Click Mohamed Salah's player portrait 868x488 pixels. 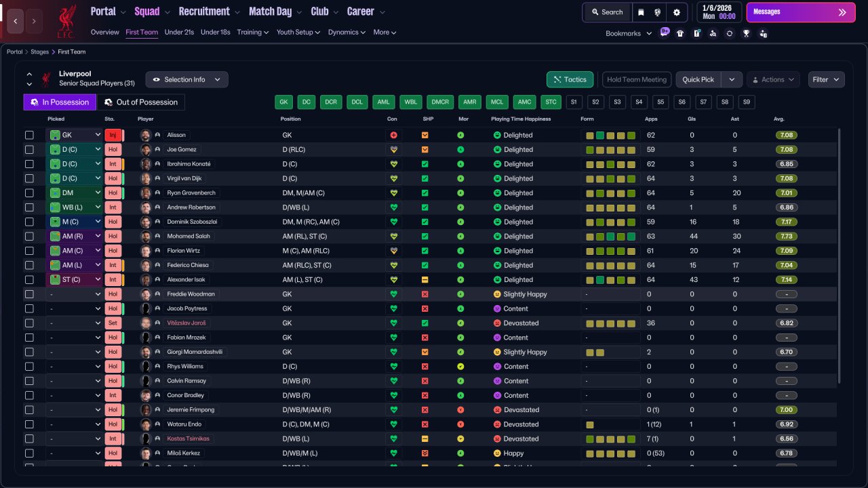145,237
